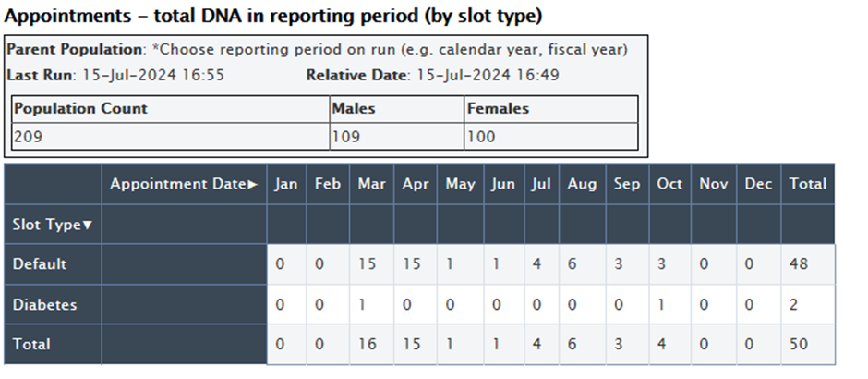
Task: Click grand total value 50
Action: [x=799, y=344]
